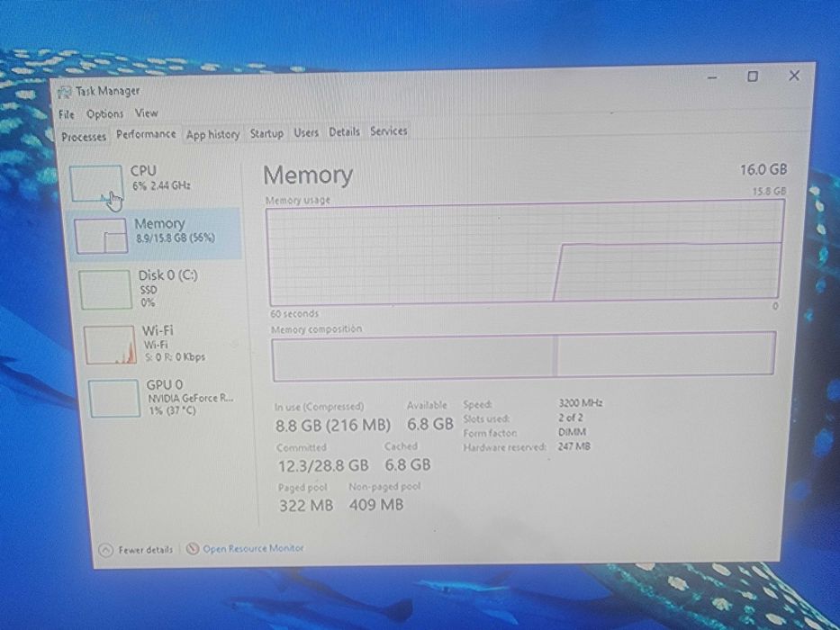Click the 'NVIDIA GeForce R...' GPU label

190,399
